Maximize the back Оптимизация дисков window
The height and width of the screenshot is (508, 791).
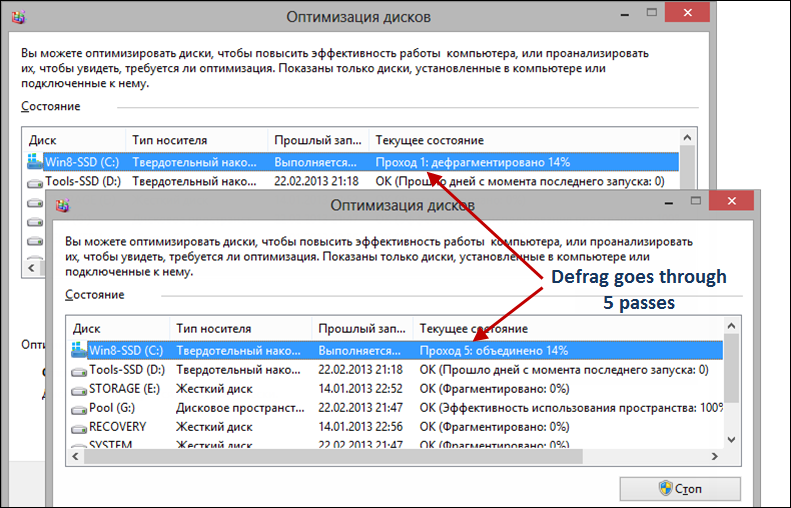point(652,13)
